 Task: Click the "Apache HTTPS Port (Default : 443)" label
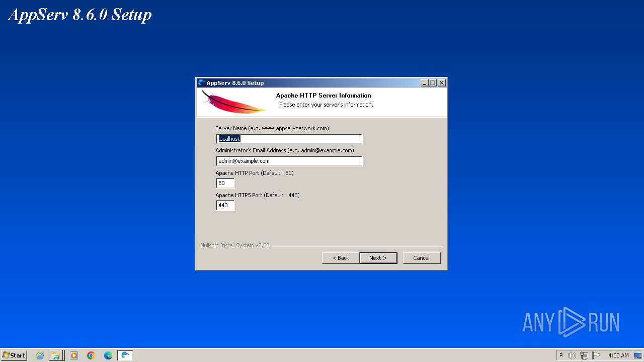[x=258, y=195]
